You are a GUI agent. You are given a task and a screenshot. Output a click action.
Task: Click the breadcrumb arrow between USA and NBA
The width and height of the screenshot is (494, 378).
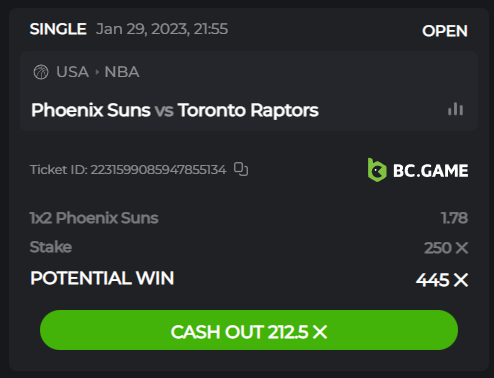click(x=97, y=72)
